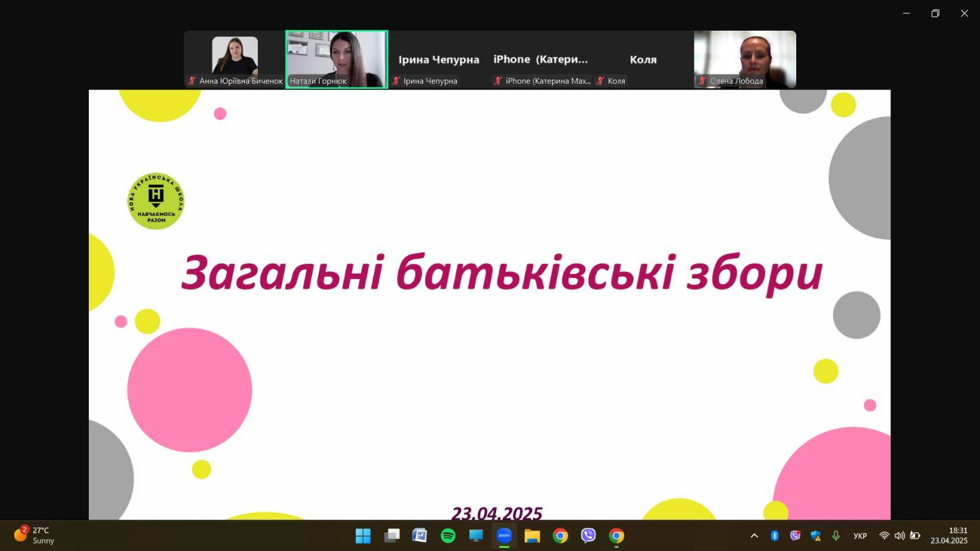Open the monitor app icon in taskbar
The width and height of the screenshot is (980, 551).
pos(476,536)
